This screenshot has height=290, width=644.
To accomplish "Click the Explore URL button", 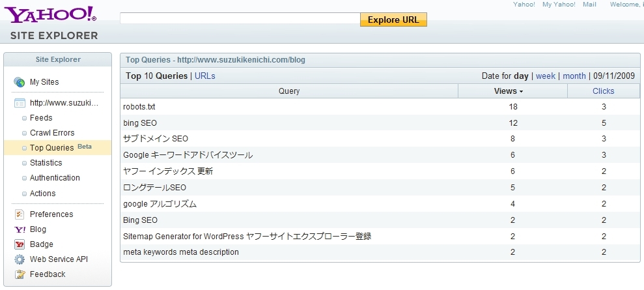I will (x=393, y=20).
